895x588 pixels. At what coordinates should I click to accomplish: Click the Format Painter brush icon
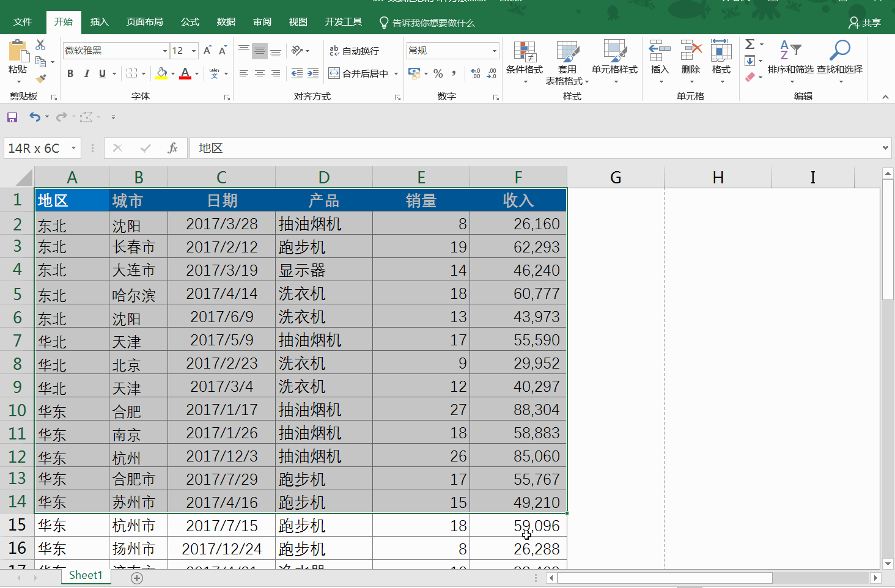(41, 78)
